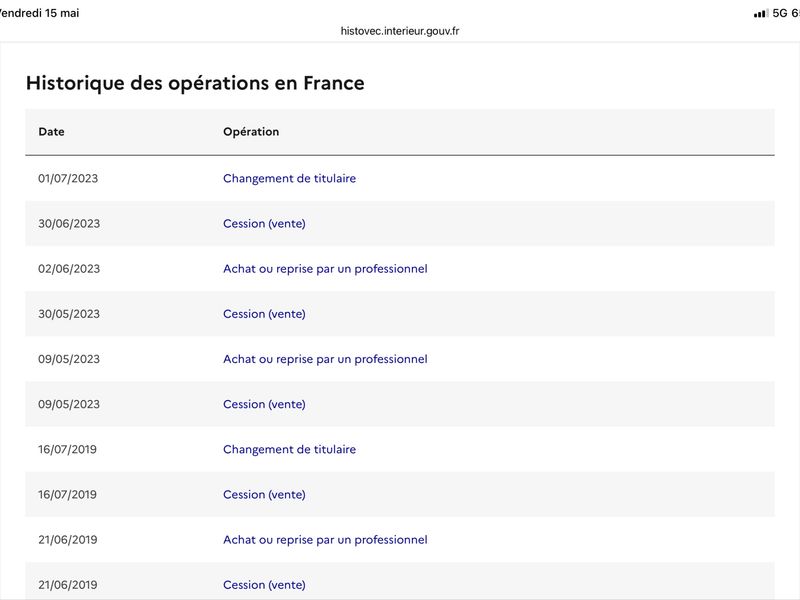The width and height of the screenshot is (800, 600).
Task: Tap the 5G network indicator
Action: click(x=780, y=13)
